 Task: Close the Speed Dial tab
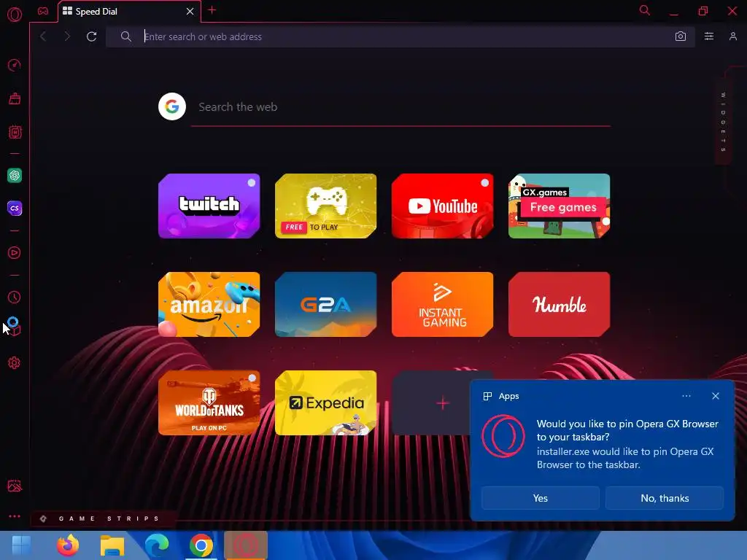pyautogui.click(x=190, y=11)
